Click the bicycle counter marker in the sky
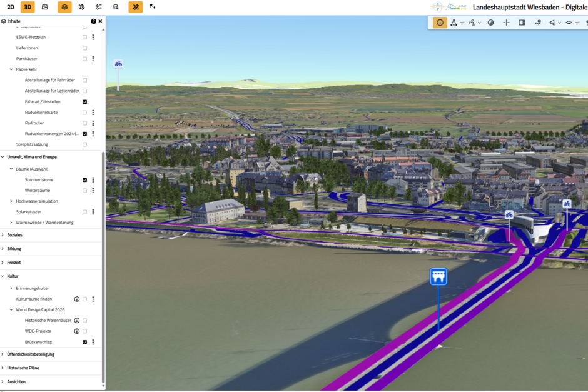The image size is (588, 392). pos(118,64)
